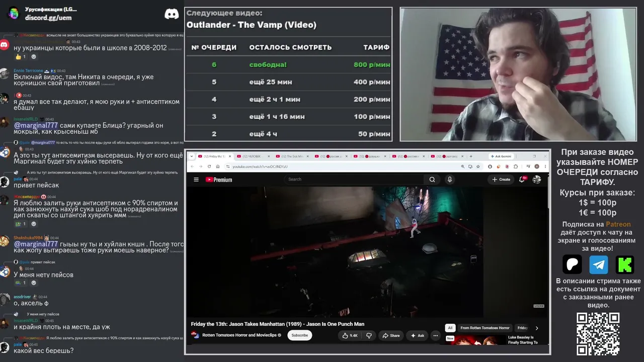Switch to the Friday the 13th browser tab

coord(215,156)
